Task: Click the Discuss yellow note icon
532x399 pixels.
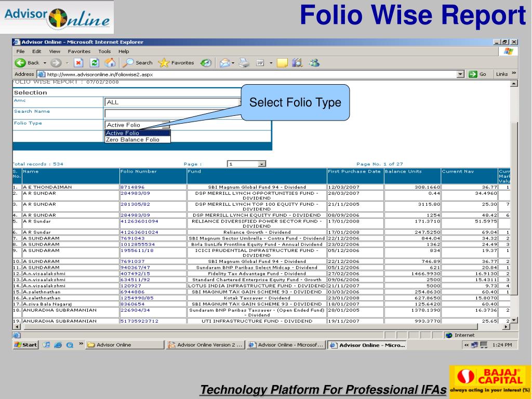Action: [x=282, y=63]
